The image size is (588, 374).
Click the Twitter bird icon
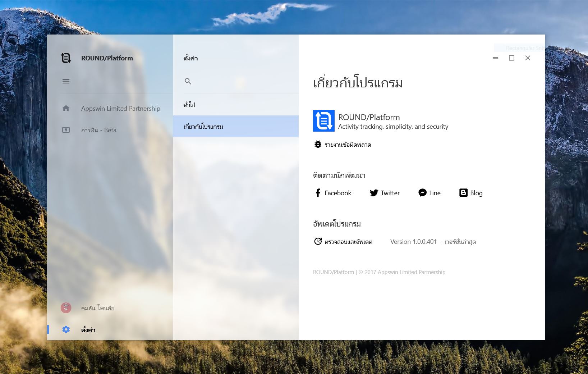click(x=374, y=193)
